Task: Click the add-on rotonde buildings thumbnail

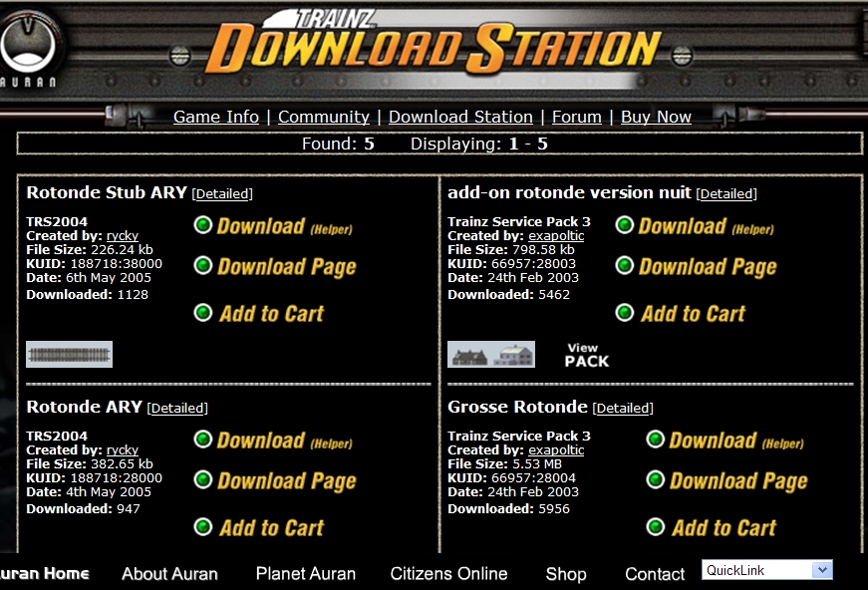Action: tap(491, 354)
